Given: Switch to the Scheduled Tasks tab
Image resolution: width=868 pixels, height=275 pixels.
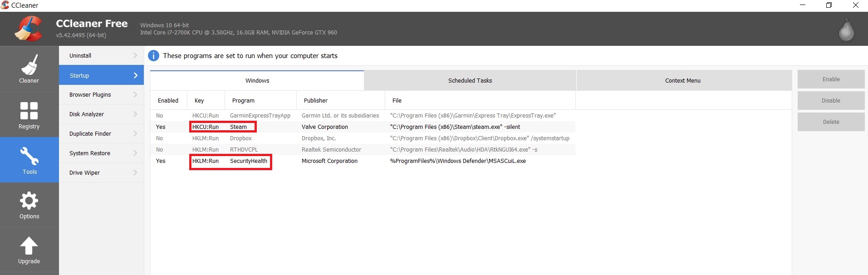Looking at the screenshot, I should click(470, 80).
